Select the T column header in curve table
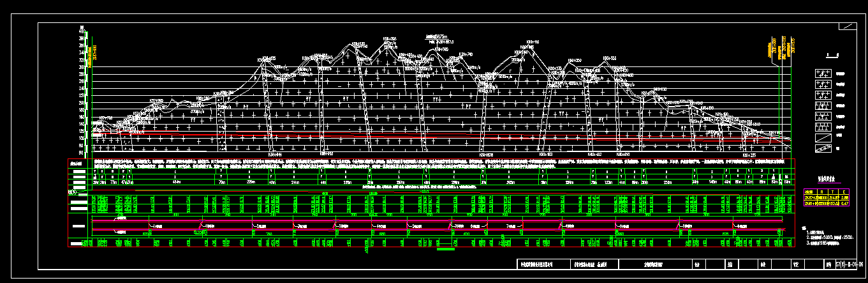Screen dimensions: 868x283 coord(834,191)
